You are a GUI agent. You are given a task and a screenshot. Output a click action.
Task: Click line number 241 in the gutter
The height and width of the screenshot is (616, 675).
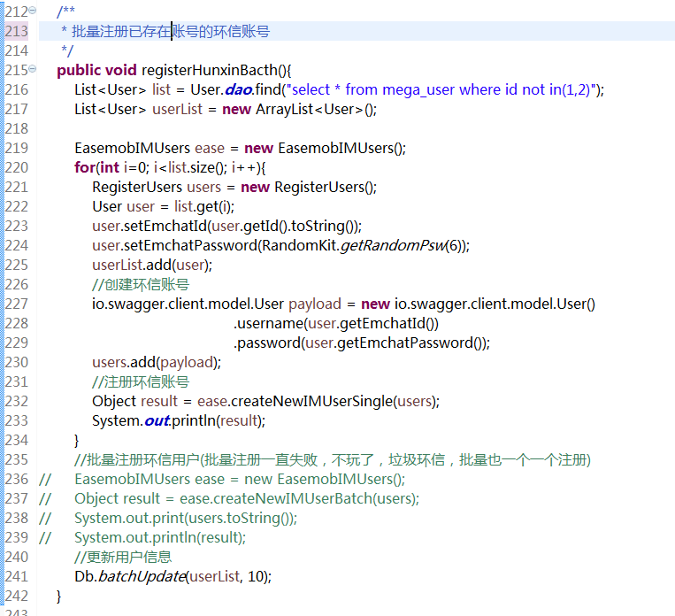click(16, 577)
